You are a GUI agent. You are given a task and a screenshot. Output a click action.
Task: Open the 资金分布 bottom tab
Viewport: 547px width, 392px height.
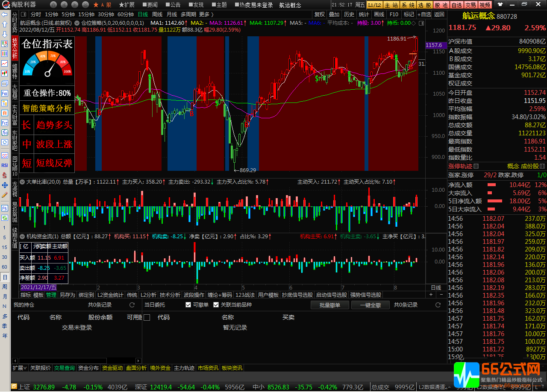[88, 368]
